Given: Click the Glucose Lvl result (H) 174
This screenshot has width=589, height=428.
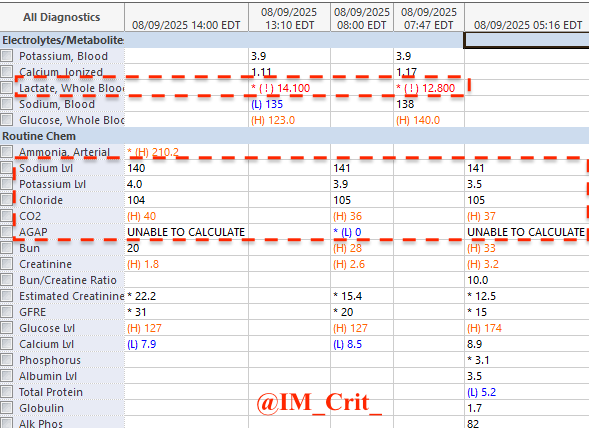Looking at the screenshot, I should 485,328.
